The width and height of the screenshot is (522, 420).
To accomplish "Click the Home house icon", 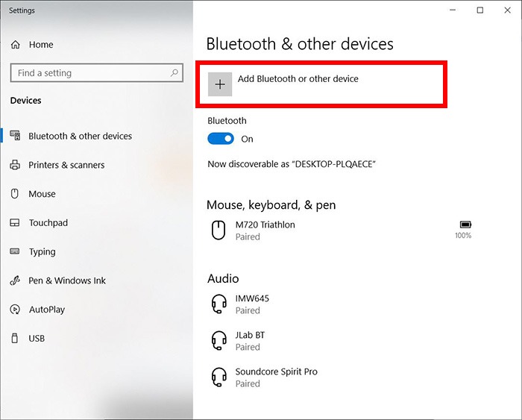I will [16, 45].
